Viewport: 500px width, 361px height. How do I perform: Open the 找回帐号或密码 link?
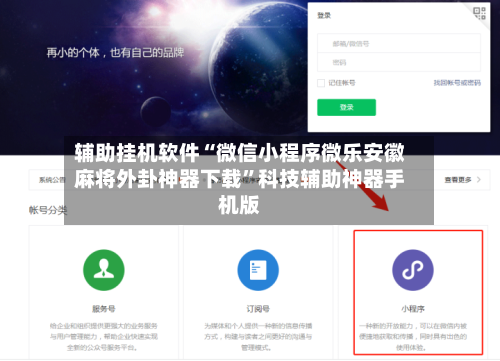[457, 83]
